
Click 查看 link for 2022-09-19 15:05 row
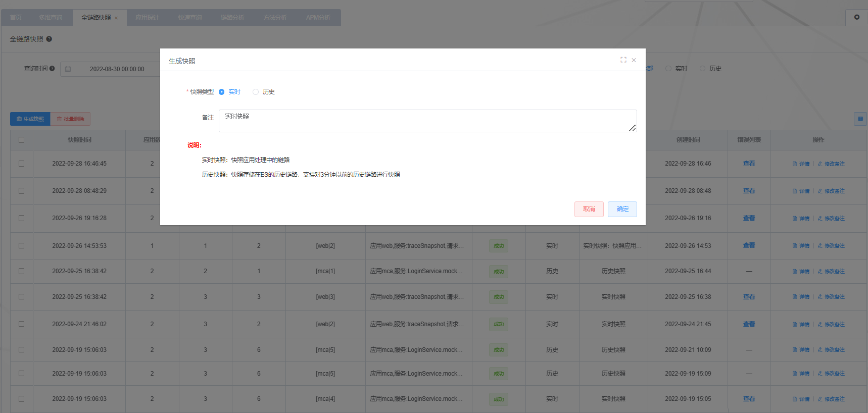tap(749, 399)
